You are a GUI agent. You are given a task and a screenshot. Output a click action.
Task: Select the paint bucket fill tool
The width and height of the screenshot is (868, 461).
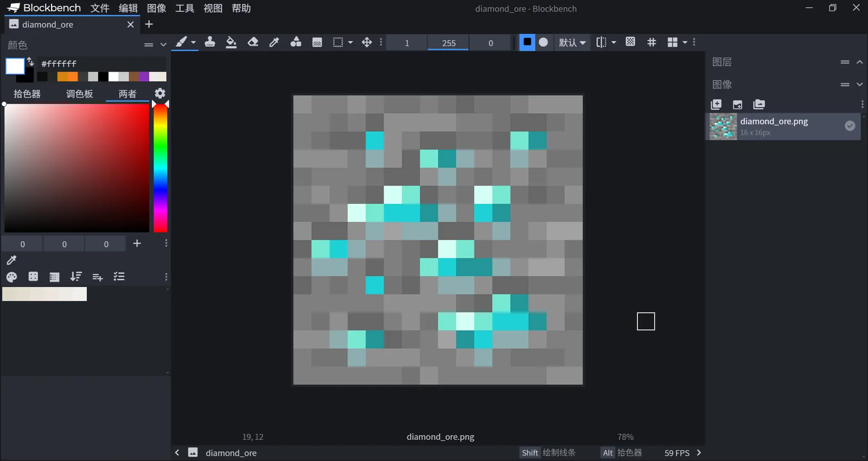click(x=231, y=42)
